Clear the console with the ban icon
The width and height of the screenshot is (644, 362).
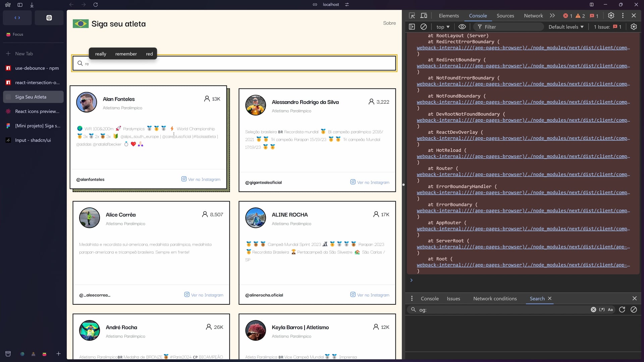click(424, 27)
